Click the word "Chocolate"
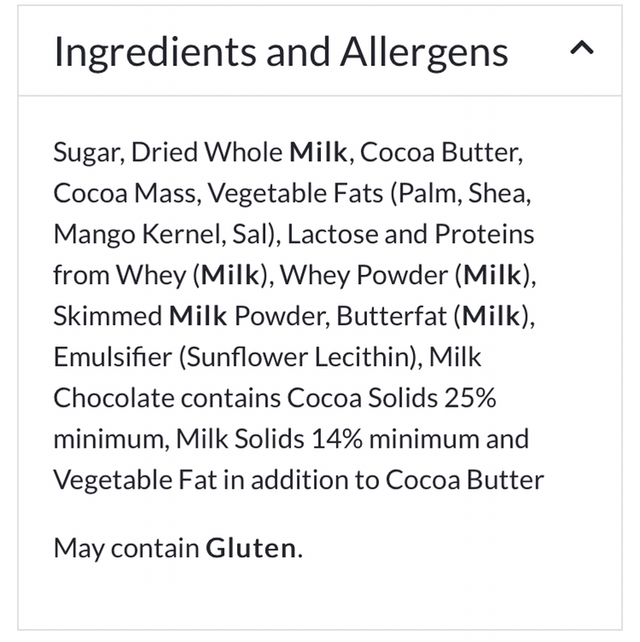The image size is (640, 642). pyautogui.click(x=114, y=398)
